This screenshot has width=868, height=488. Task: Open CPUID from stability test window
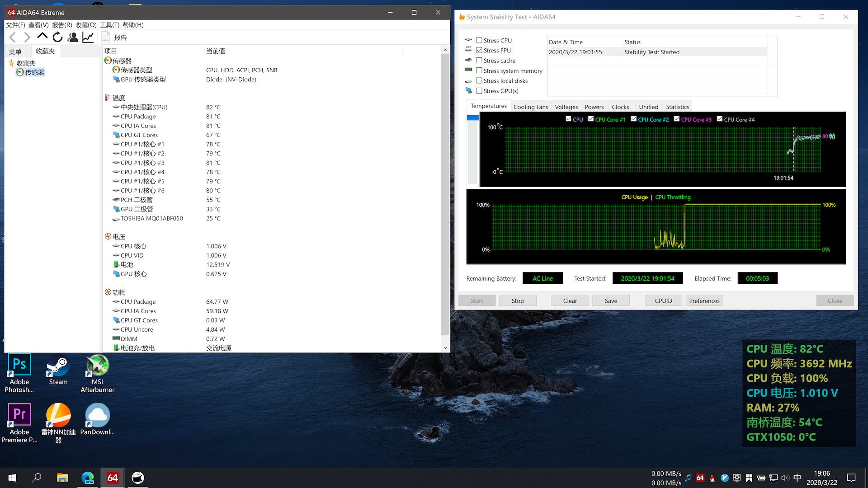[x=663, y=300]
